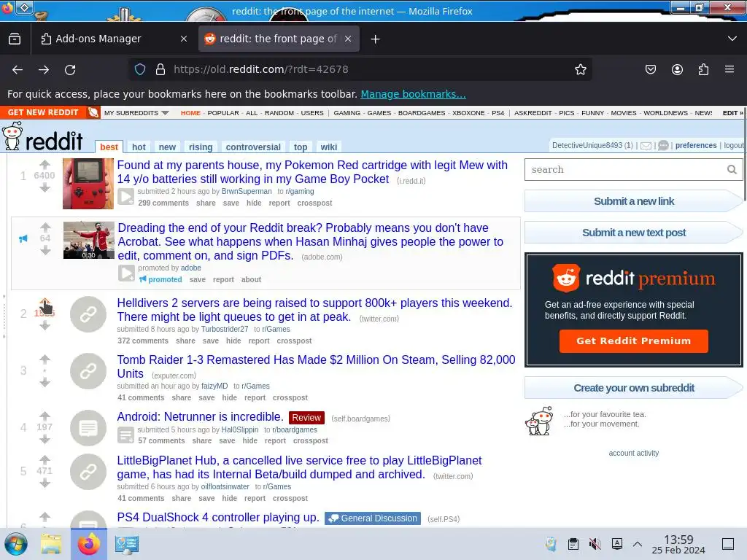Image resolution: width=747 pixels, height=560 pixels.
Task: Click Submit a new link
Action: tap(634, 201)
